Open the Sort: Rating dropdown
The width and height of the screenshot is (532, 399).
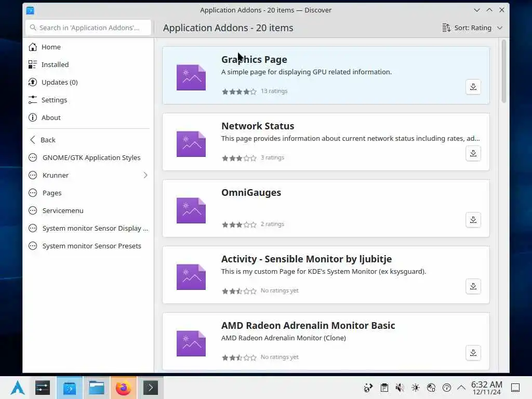[x=472, y=28]
